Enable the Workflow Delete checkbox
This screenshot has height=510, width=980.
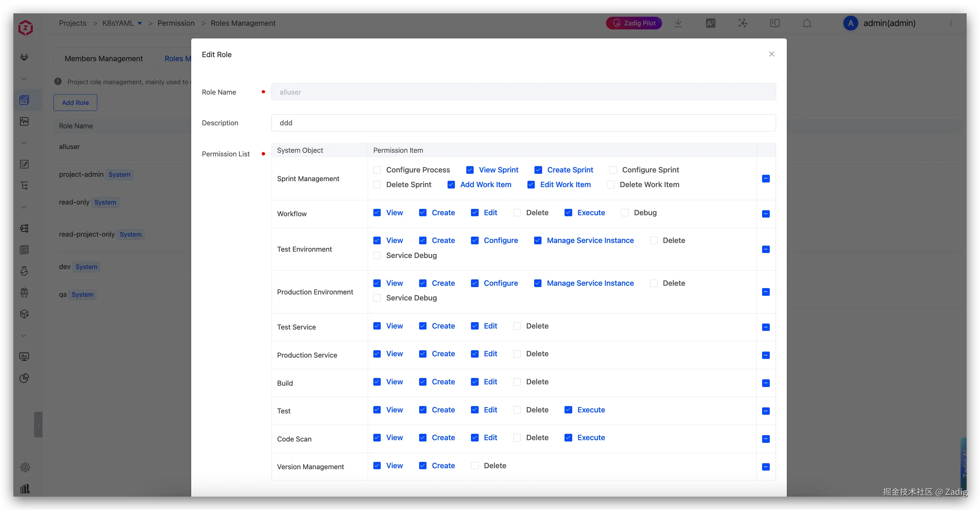(x=517, y=213)
